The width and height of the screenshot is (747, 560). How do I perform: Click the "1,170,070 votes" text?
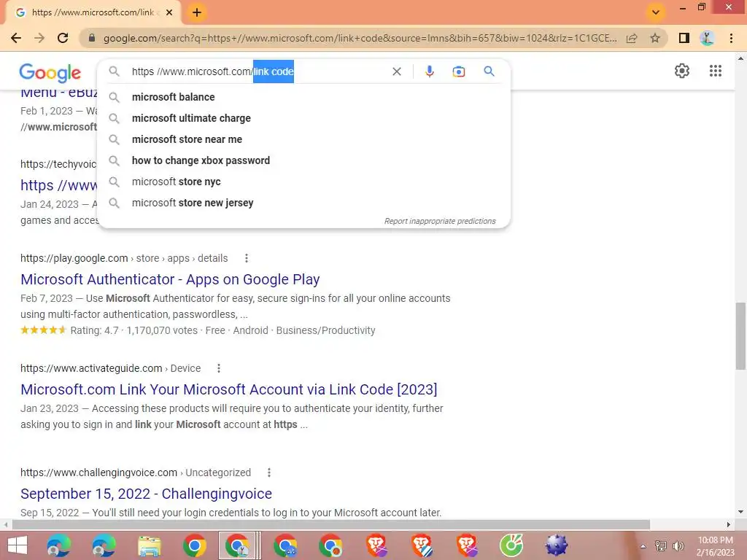(x=162, y=330)
